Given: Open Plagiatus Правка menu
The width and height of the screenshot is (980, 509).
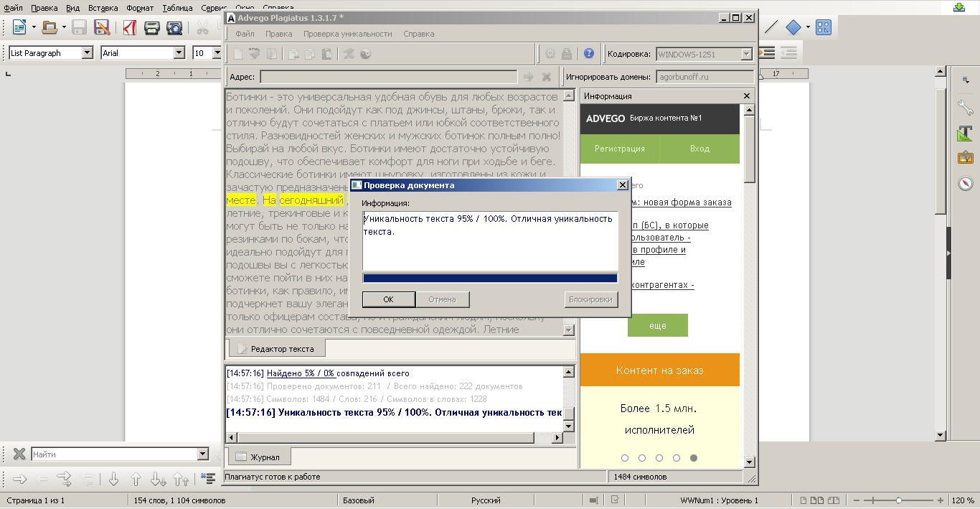Looking at the screenshot, I should click(x=278, y=34).
